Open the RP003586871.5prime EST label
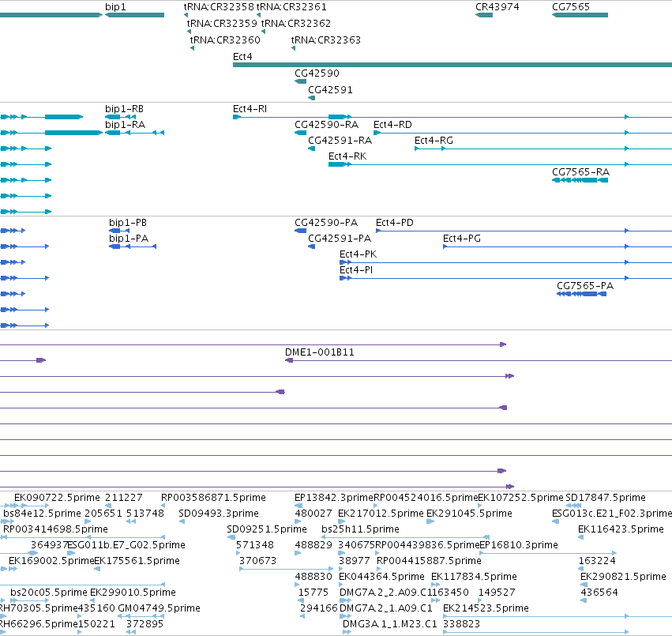 (x=213, y=498)
